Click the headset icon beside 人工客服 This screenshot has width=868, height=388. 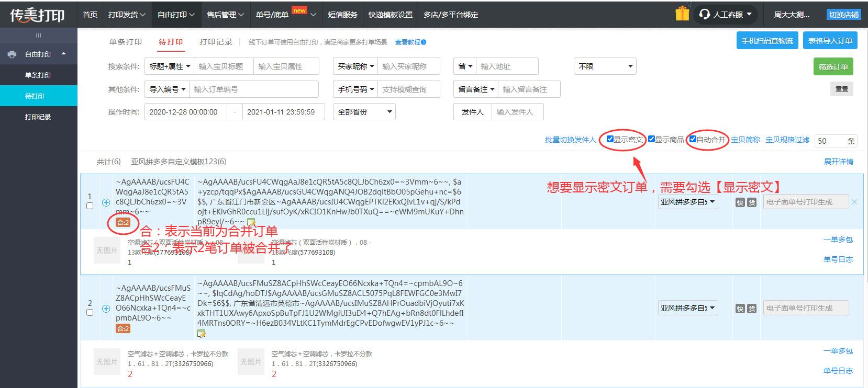(x=705, y=14)
